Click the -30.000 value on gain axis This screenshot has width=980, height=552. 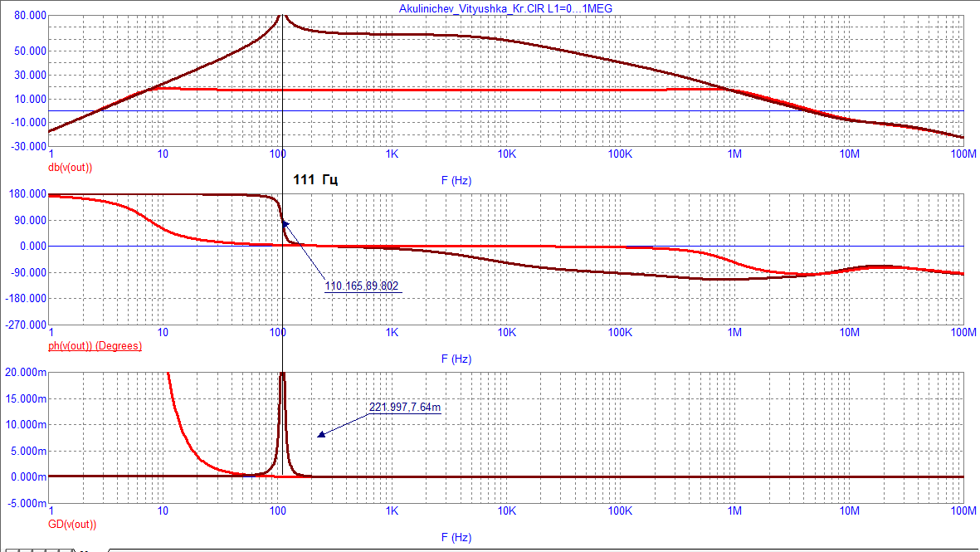pyautogui.click(x=29, y=146)
